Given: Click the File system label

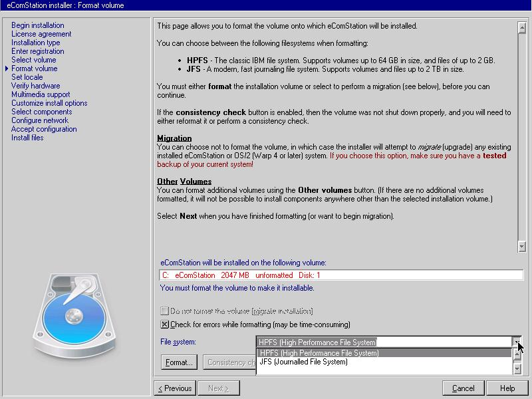Looking at the screenshot, I should pos(178,342).
